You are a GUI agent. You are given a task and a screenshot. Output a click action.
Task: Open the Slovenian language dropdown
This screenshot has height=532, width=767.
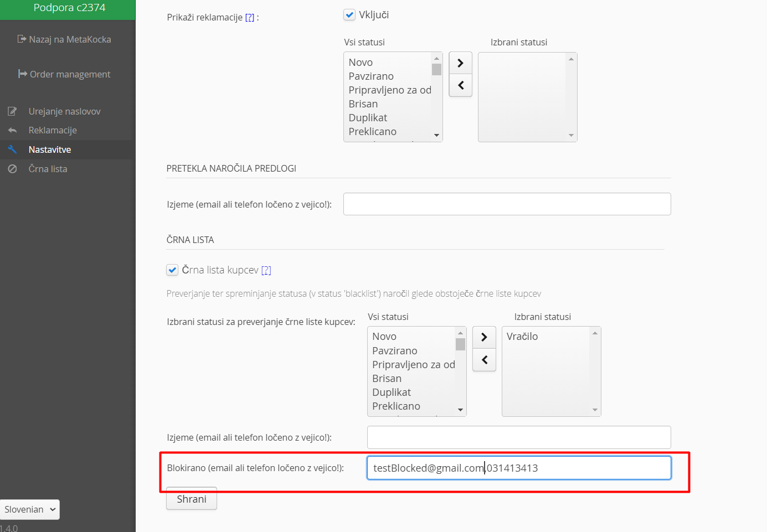(30, 509)
